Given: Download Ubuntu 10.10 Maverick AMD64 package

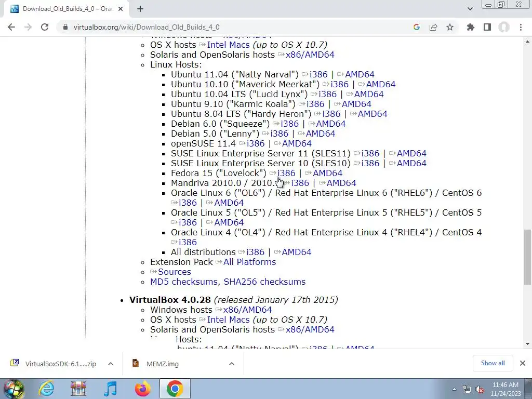Looking at the screenshot, I should pyautogui.click(x=381, y=84).
